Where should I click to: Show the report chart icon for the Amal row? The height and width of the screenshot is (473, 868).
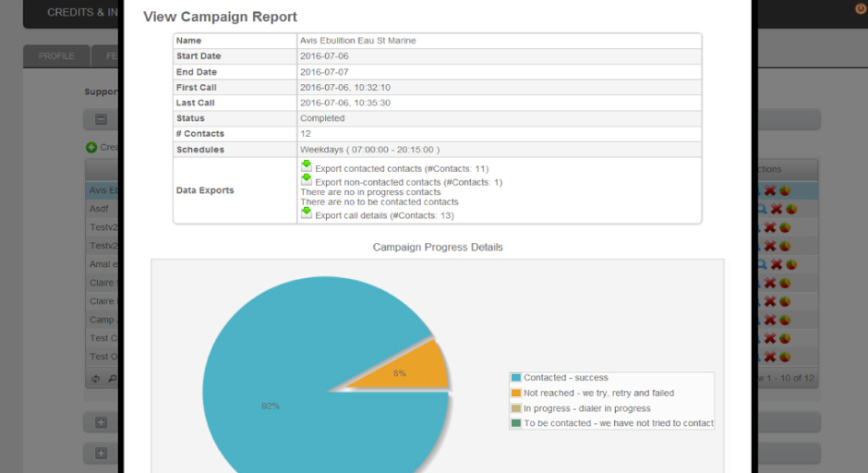click(x=791, y=264)
